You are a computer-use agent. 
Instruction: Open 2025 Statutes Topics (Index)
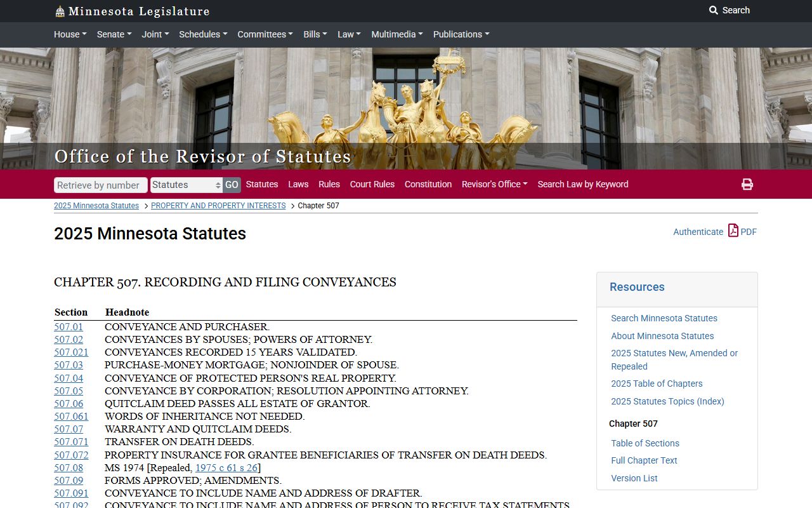coord(667,401)
